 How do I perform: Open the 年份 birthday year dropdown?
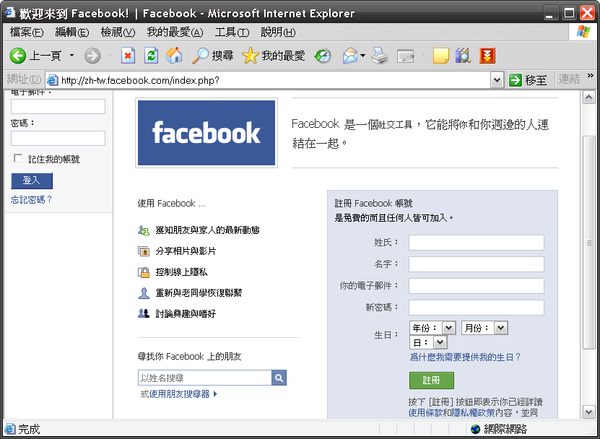(x=448, y=328)
